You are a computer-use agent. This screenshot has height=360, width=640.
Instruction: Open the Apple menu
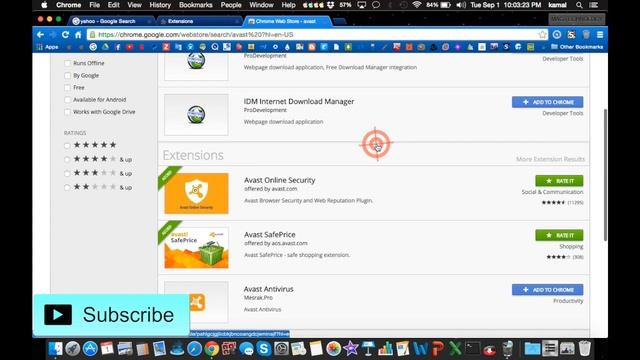44,5
